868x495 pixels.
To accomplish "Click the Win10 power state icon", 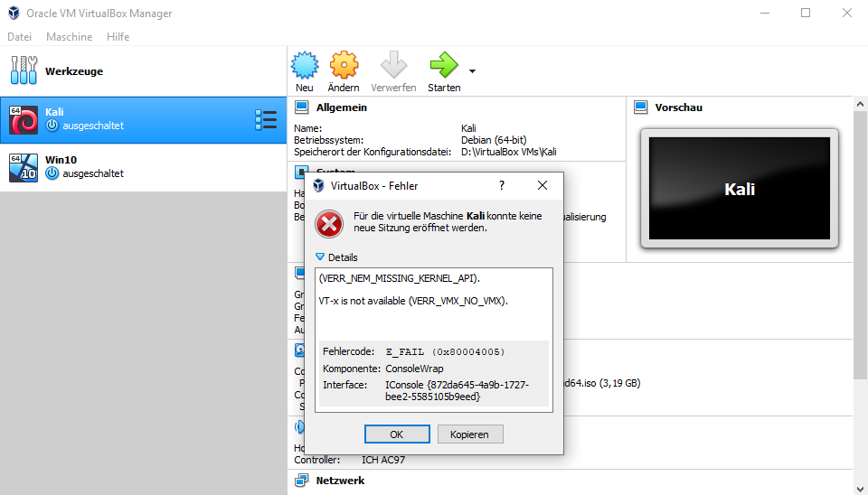I will click(52, 173).
